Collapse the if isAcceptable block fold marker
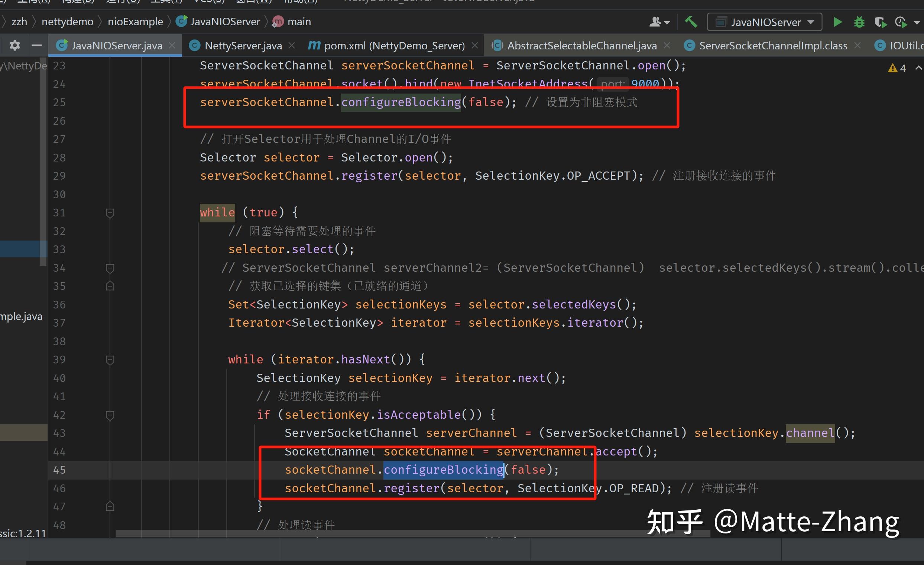Image resolution: width=924 pixels, height=565 pixels. [x=110, y=415]
